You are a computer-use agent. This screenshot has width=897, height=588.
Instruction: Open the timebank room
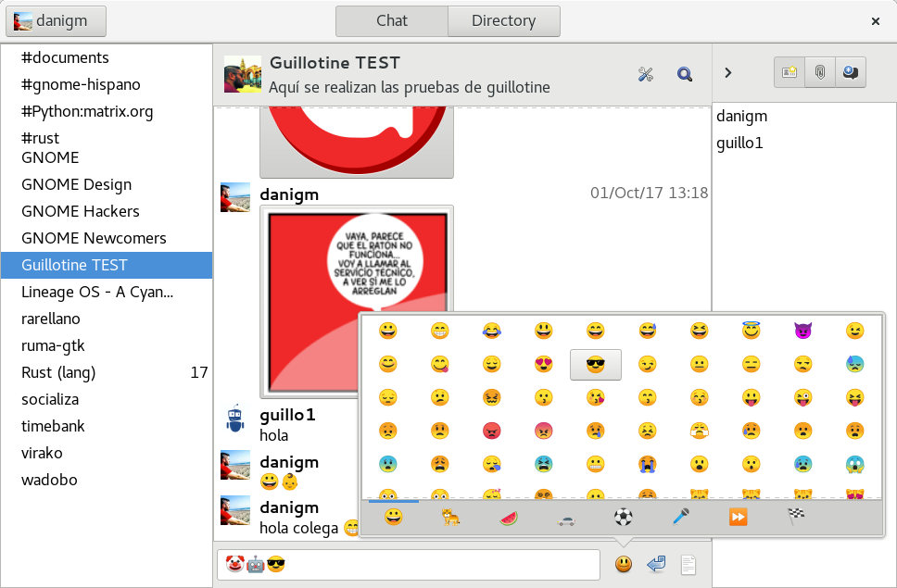click(x=107, y=426)
